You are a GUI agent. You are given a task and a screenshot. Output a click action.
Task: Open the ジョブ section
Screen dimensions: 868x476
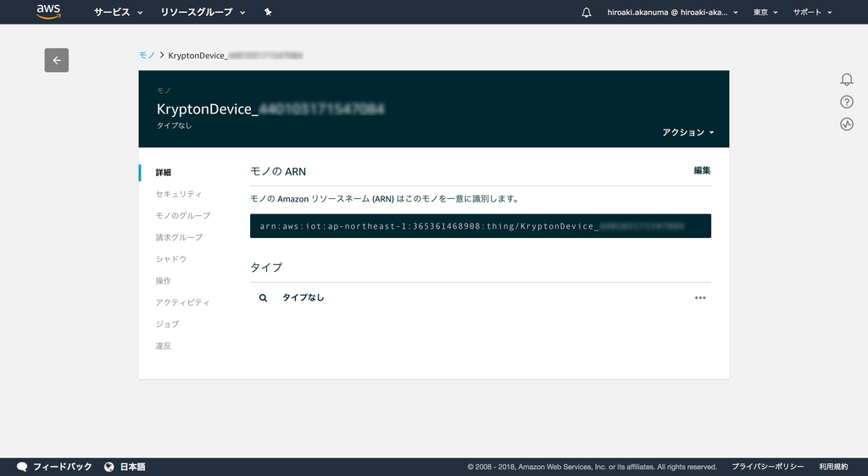click(167, 324)
